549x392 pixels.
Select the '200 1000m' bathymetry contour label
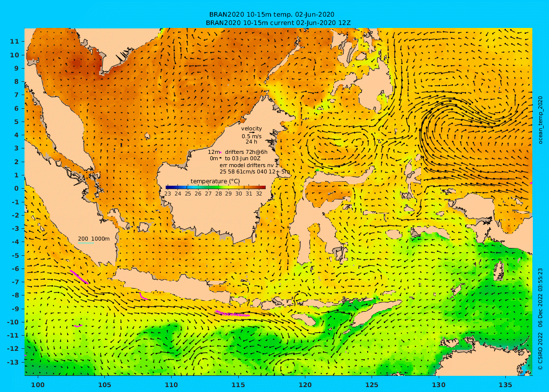[x=94, y=239]
